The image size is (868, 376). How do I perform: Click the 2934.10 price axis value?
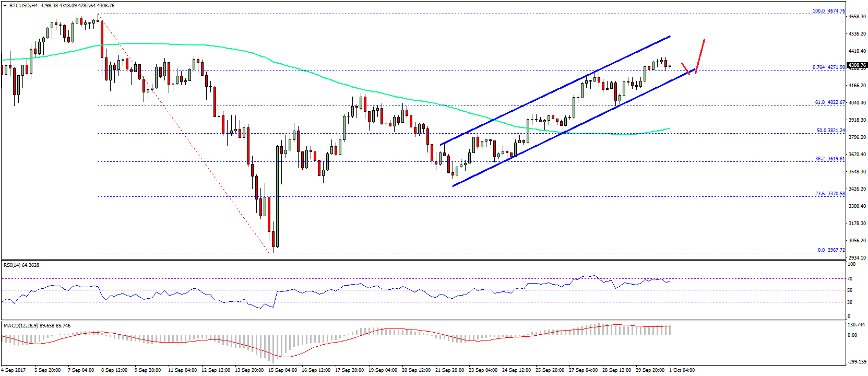(857, 258)
